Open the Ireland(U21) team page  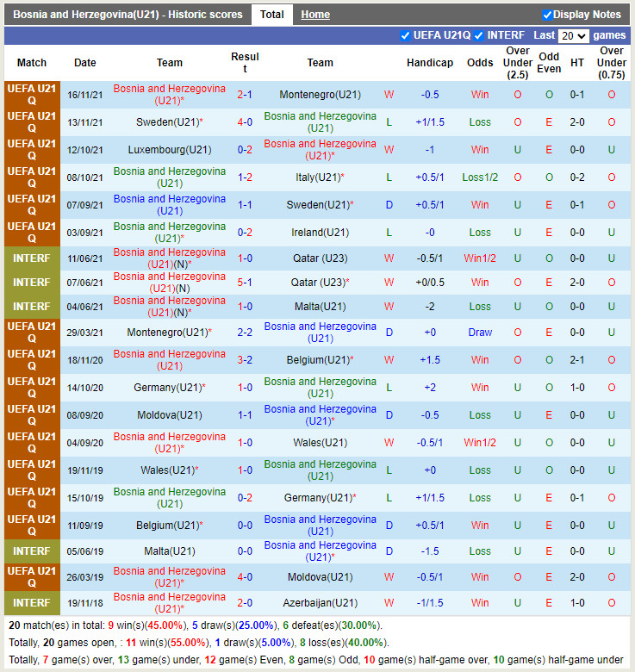click(320, 233)
